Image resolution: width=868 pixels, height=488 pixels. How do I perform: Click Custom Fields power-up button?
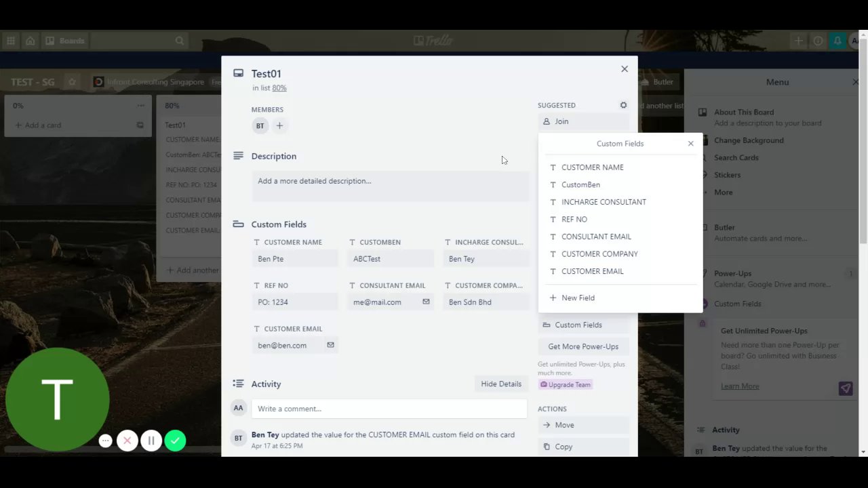pyautogui.click(x=583, y=325)
